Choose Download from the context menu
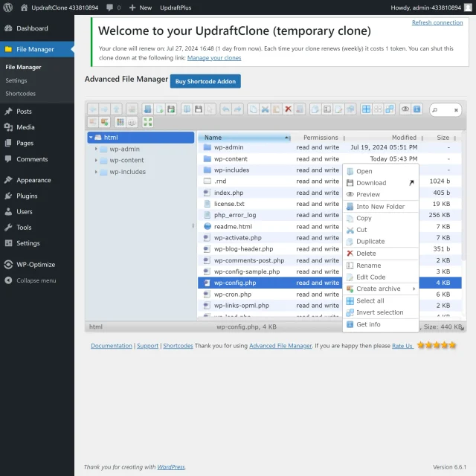Screen dimensions: 476x476 point(370,183)
